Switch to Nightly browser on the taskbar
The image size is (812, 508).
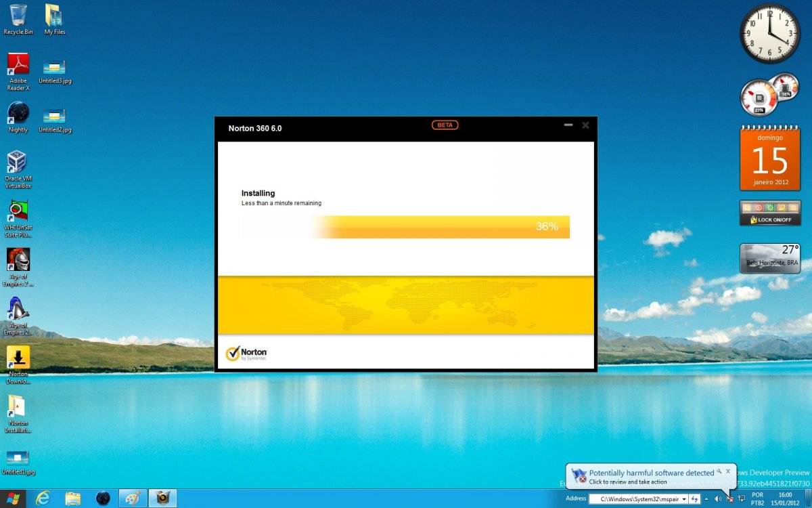(103, 499)
